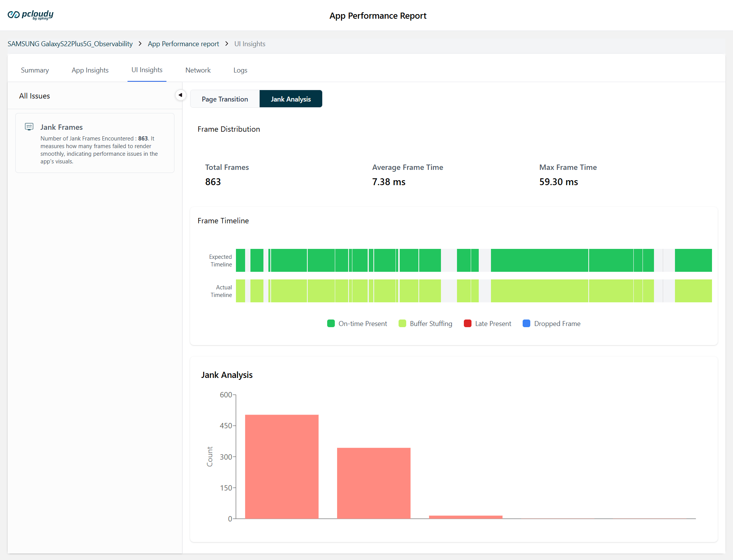Click the second bar in Jank Analysis chart
The width and height of the screenshot is (733, 560).
374,483
